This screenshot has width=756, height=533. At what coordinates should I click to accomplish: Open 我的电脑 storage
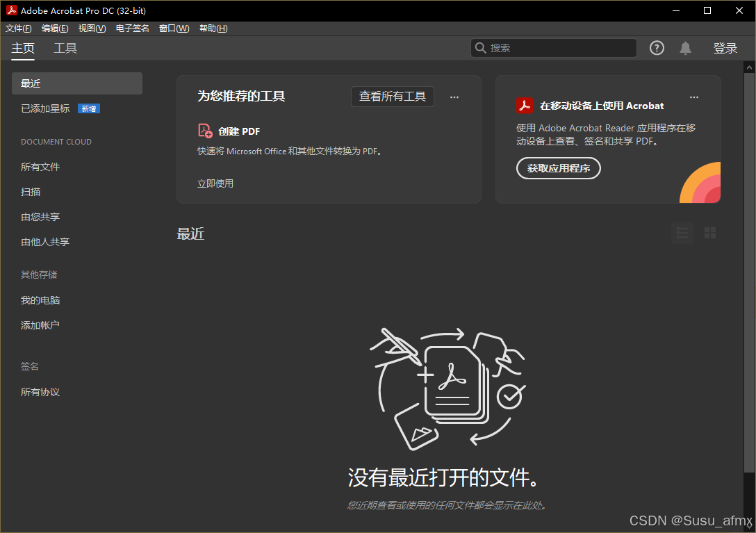40,300
